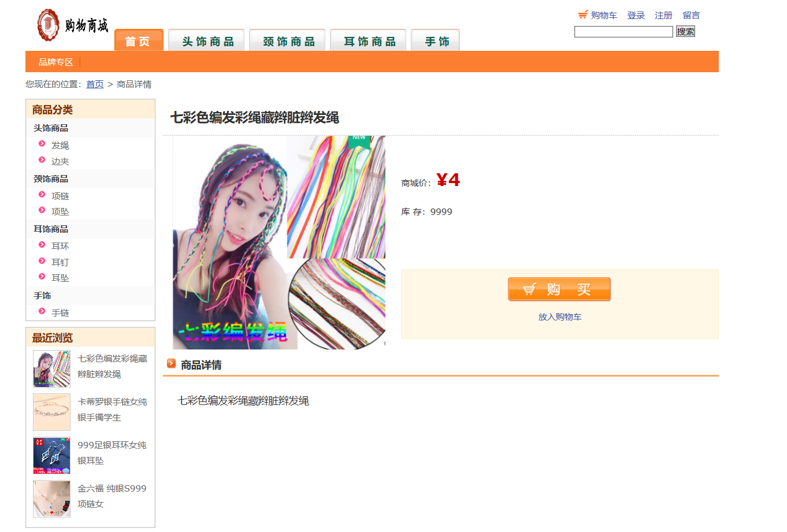Open the 999足银耳环 thumbnail in recently viewed
This screenshot has width=787, height=532.
click(x=51, y=456)
